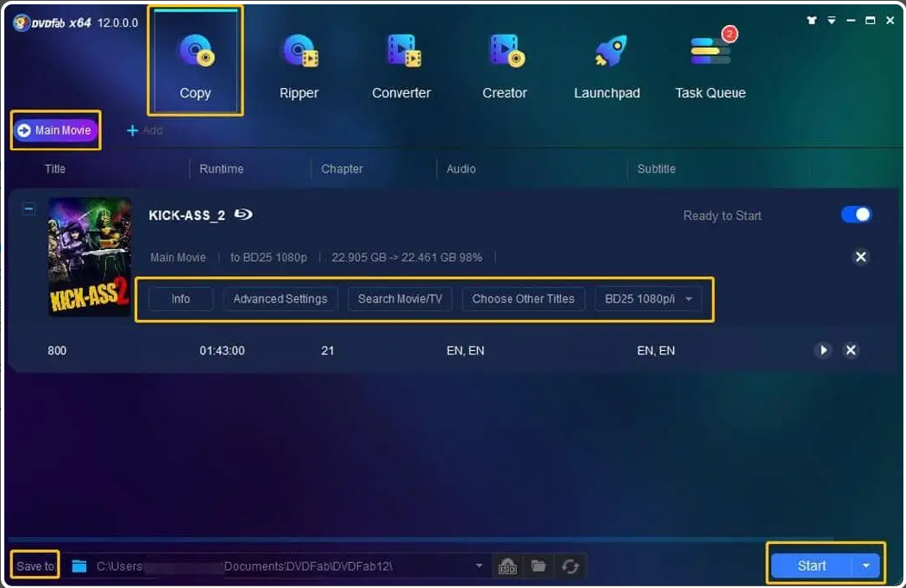906x588 pixels.
Task: Open Advanced Settings
Action: [x=280, y=299]
